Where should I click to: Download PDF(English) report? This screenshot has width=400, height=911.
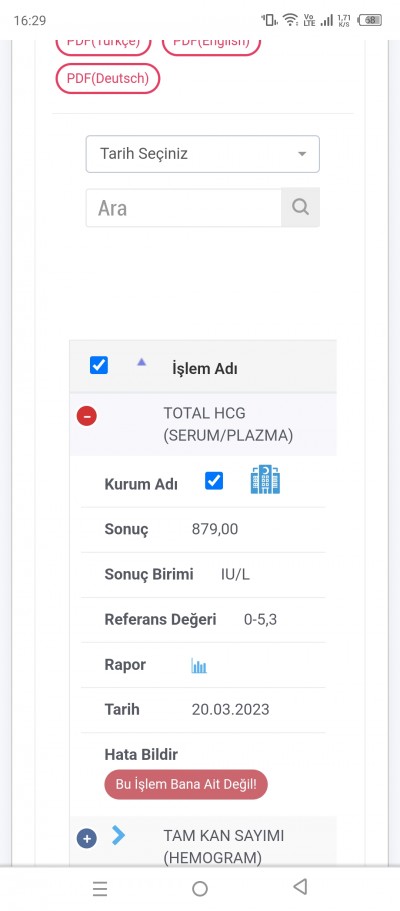[x=211, y=45]
